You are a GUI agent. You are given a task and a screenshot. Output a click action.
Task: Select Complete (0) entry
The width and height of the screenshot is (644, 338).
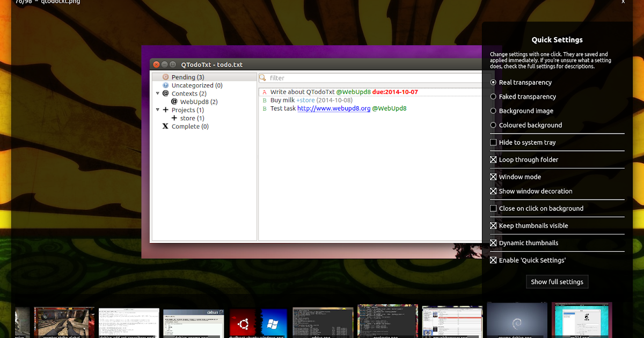click(x=190, y=127)
